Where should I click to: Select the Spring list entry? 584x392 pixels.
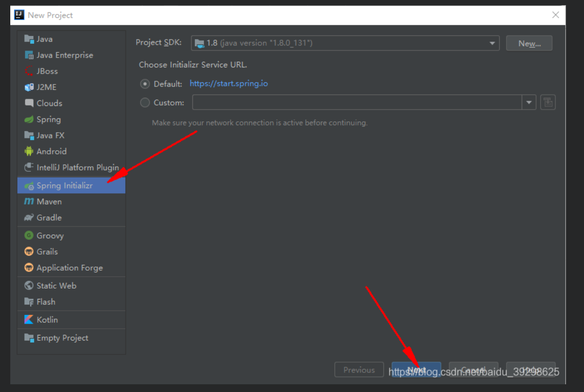72,119
